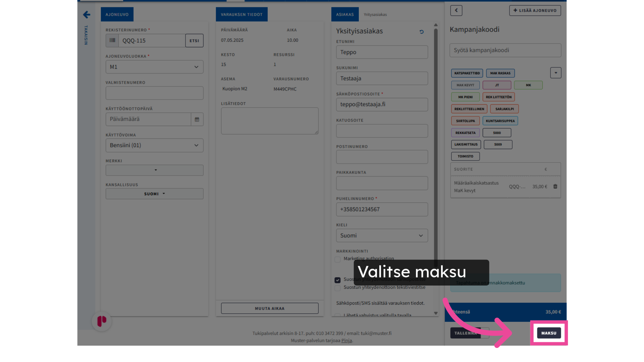Open the round pink chat widget icon
This screenshot has width=644, height=362.
tap(102, 321)
